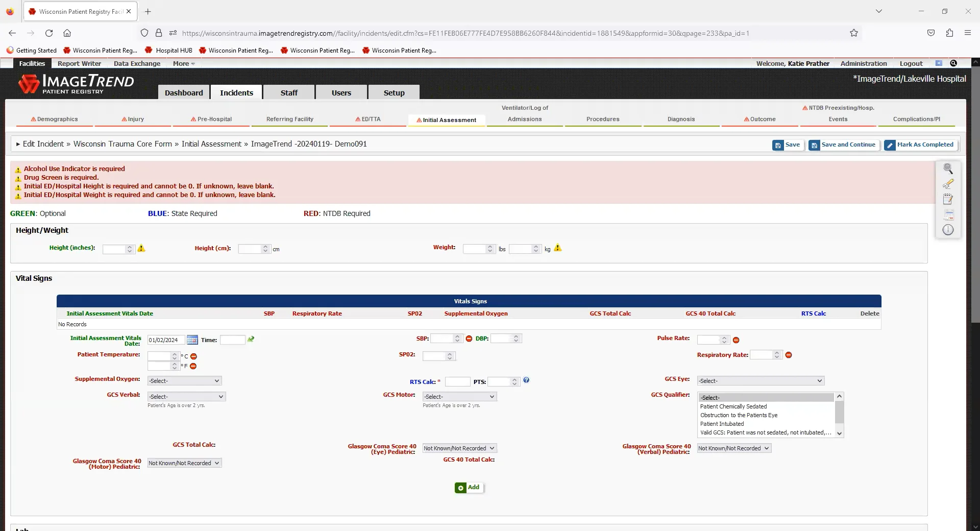Viewport: 980px width, 531px height.
Task: Click red not-value icon for temperature °F
Action: click(193, 366)
